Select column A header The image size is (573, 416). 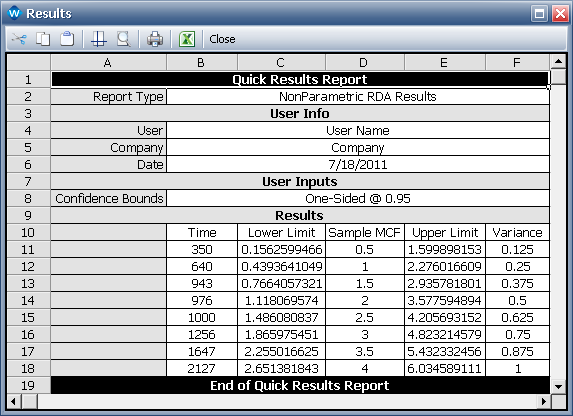coord(108,63)
